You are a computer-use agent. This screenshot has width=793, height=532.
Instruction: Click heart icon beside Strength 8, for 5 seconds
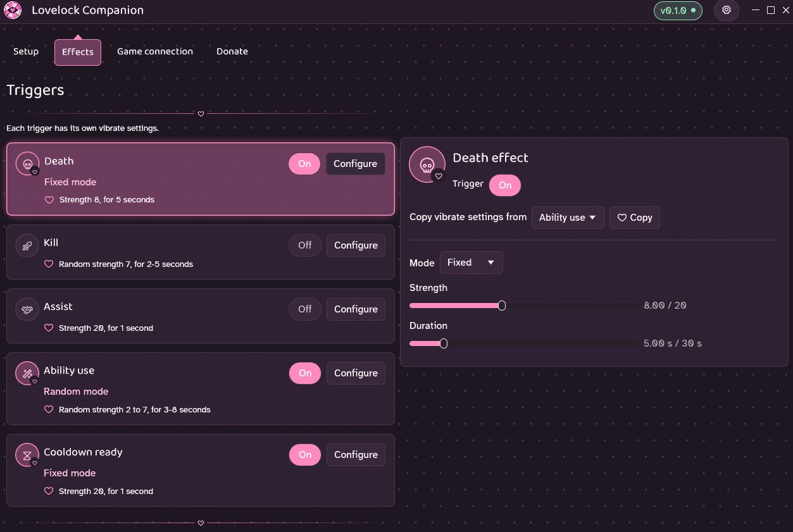pyautogui.click(x=49, y=199)
